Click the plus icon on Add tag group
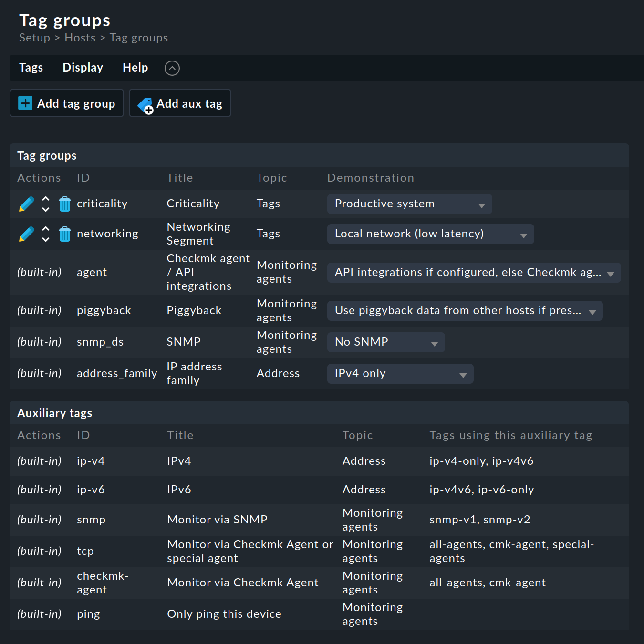This screenshot has height=644, width=644. click(x=24, y=103)
